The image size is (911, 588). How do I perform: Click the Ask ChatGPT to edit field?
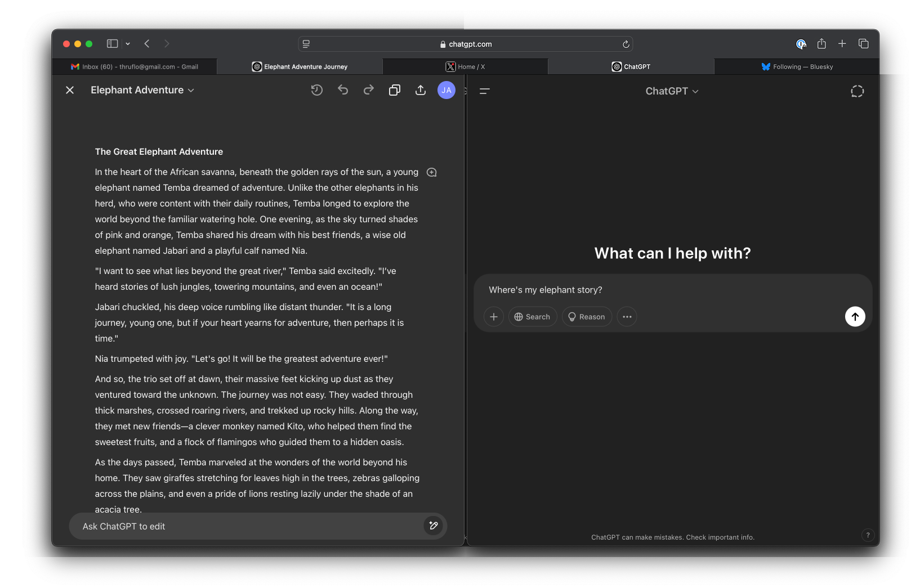(x=248, y=527)
